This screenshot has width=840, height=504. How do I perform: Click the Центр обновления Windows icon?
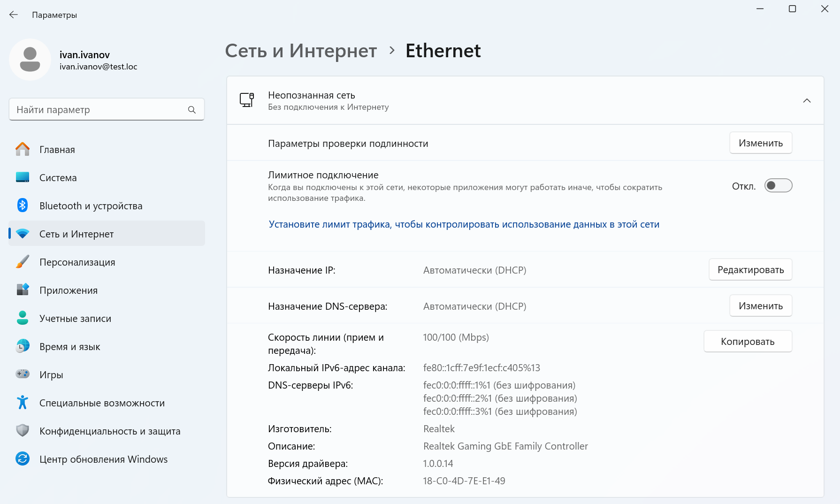(22, 459)
